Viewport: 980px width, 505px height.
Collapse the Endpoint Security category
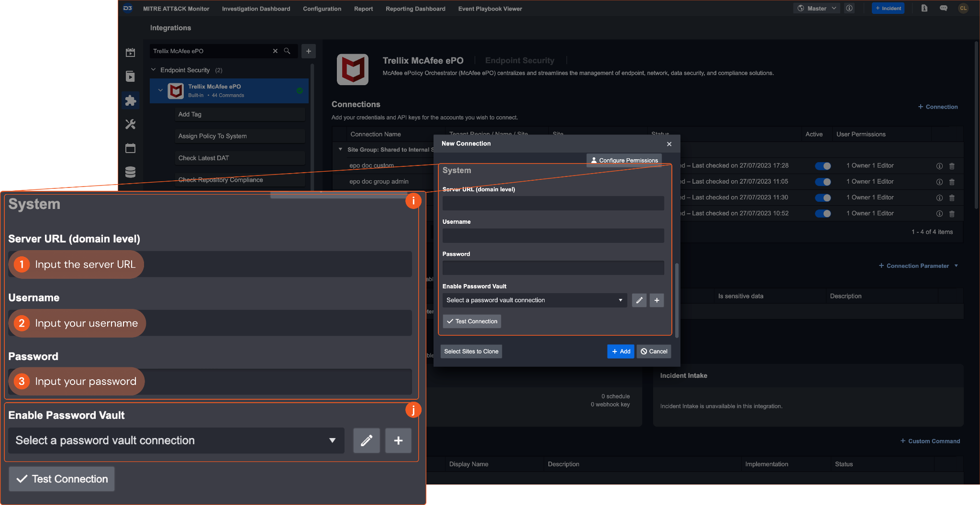pos(154,70)
